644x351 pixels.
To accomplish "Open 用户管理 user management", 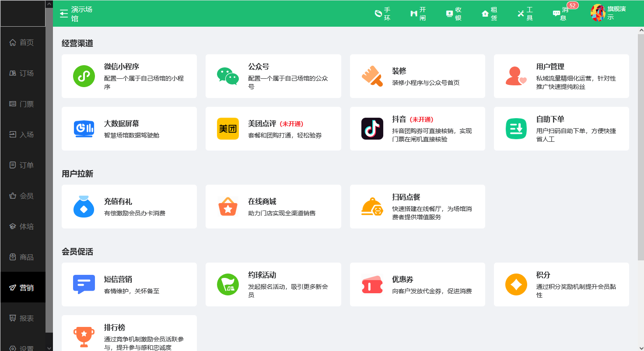I will (x=561, y=76).
